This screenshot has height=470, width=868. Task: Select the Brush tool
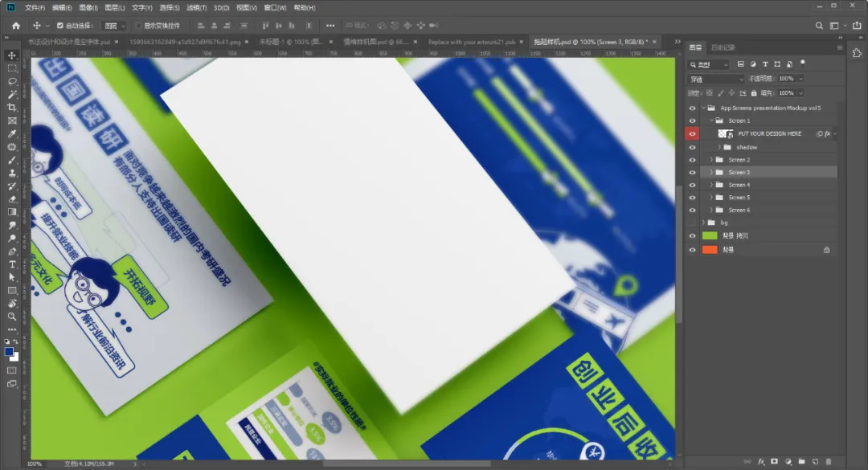coord(11,160)
